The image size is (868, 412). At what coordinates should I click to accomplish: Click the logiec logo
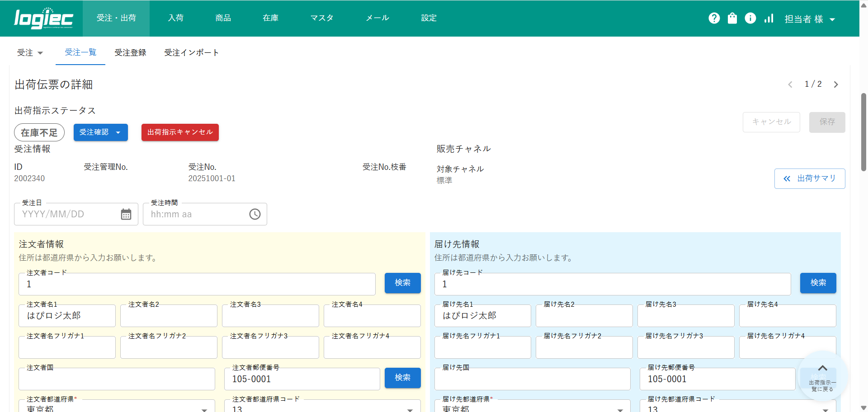pos(43,19)
